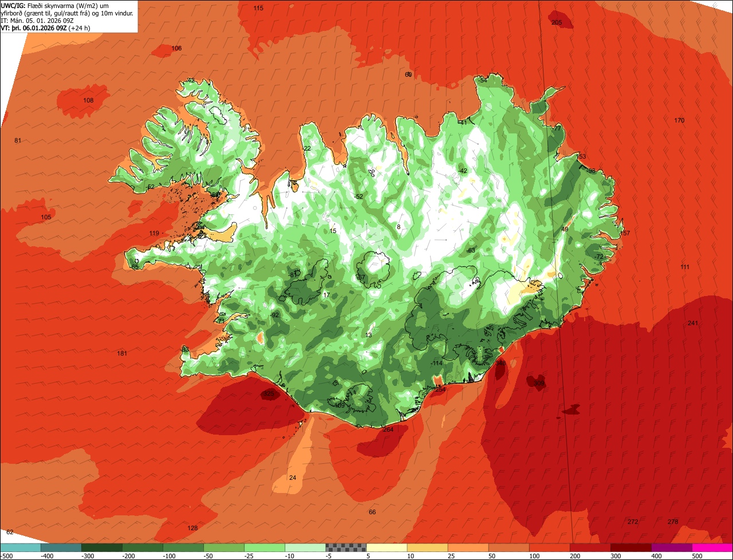Click the darkest green legend swatch from -300 to -200
The image size is (733, 560).
(101, 547)
